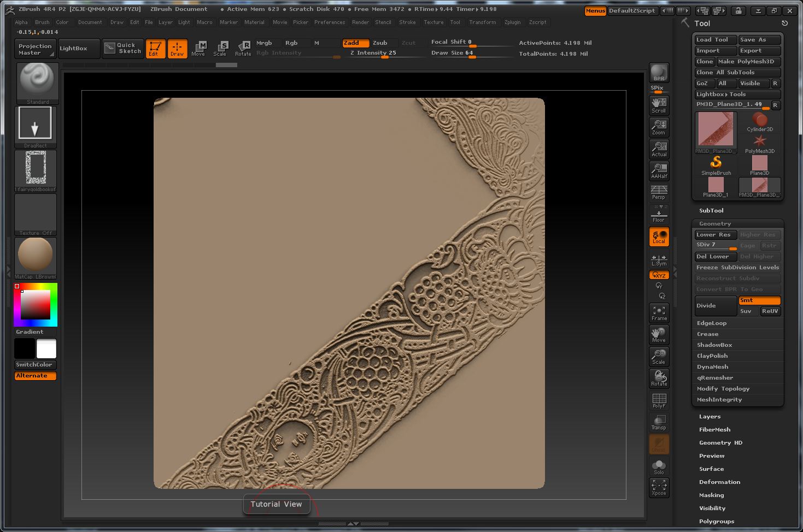Click the Load Tool button

pyautogui.click(x=716, y=40)
